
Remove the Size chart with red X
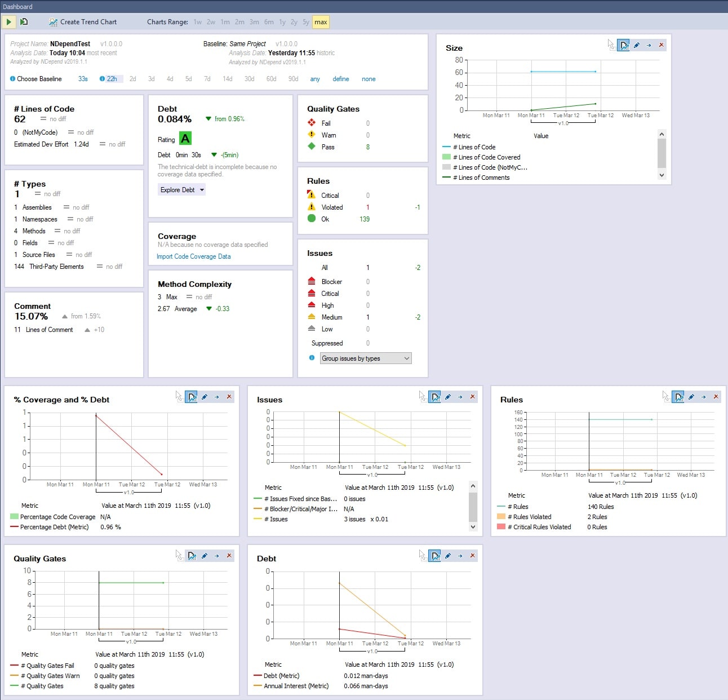[662, 45]
